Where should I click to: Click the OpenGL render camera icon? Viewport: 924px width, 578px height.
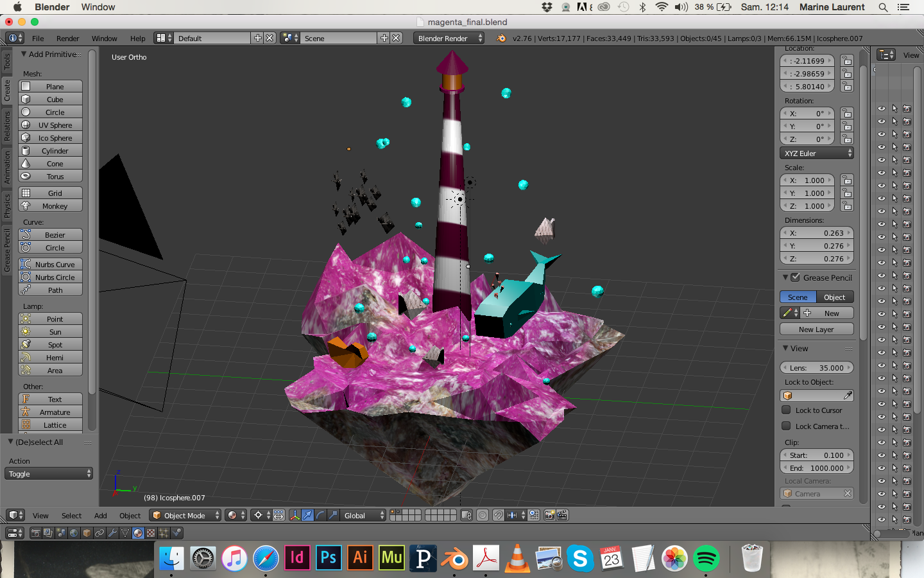[x=549, y=515]
